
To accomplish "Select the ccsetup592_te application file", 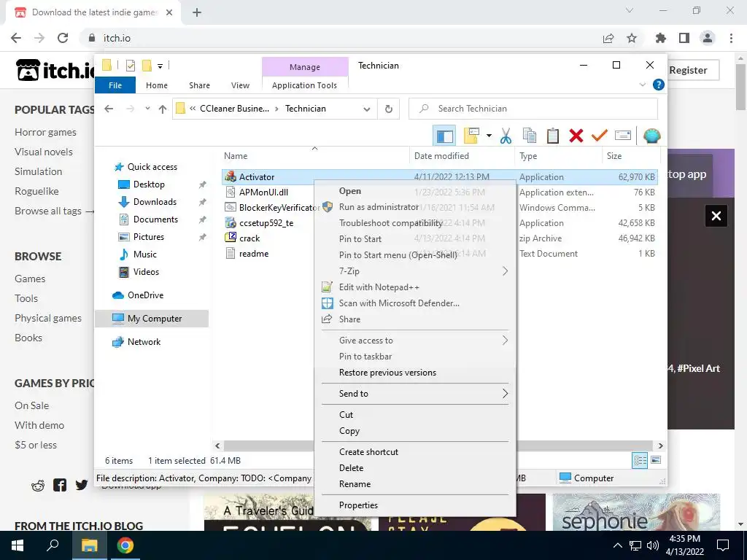I will (266, 223).
